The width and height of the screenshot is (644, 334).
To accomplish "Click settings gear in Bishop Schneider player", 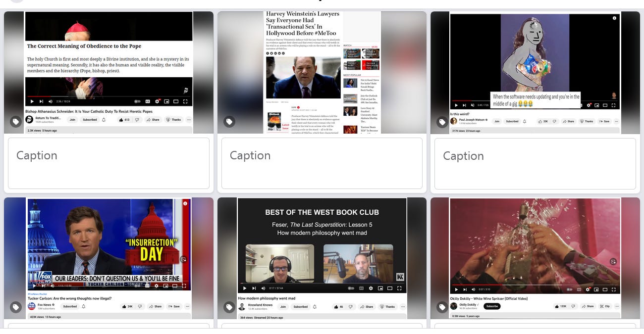I will point(157,101).
